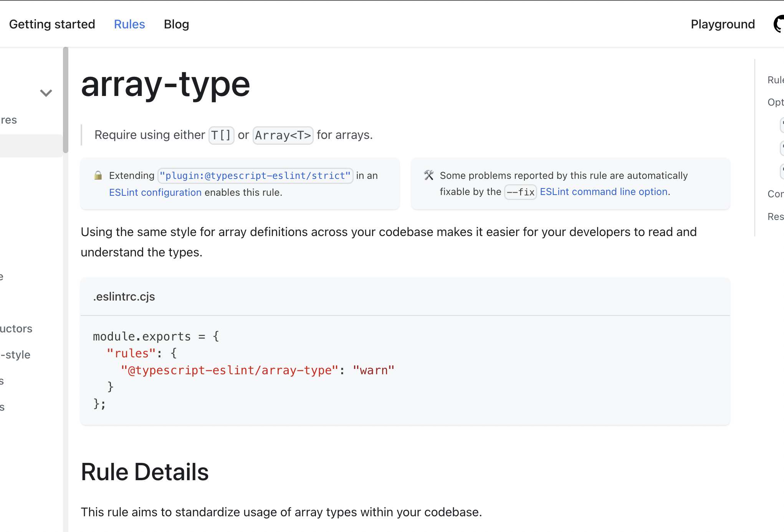The image size is (784, 532).
Task: Open the Playground link
Action: point(723,24)
